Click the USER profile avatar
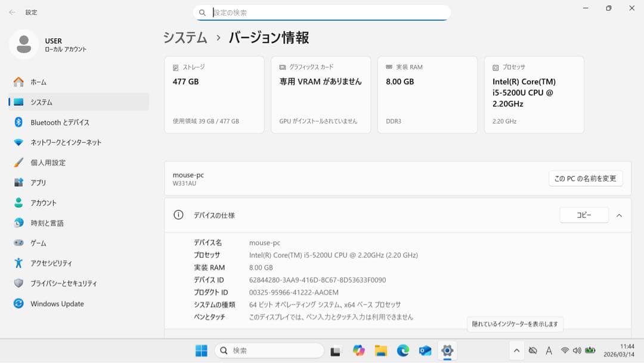This screenshot has width=644, height=363. [24, 44]
